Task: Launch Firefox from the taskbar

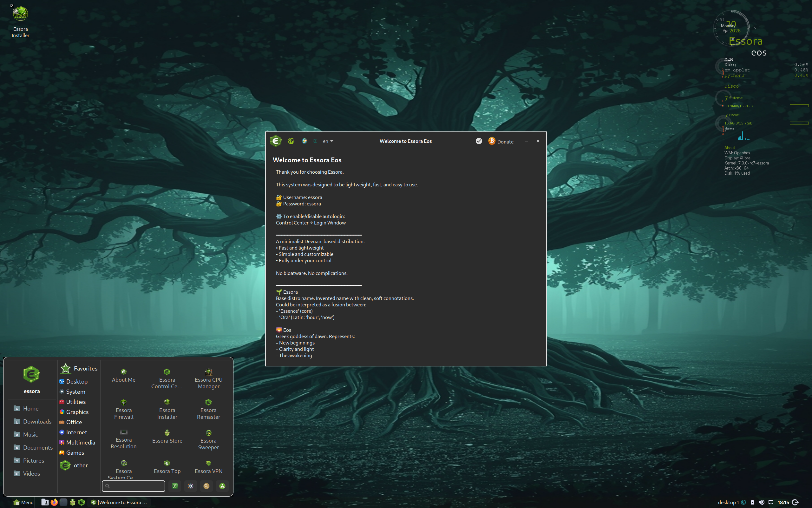Action: pos(54,502)
